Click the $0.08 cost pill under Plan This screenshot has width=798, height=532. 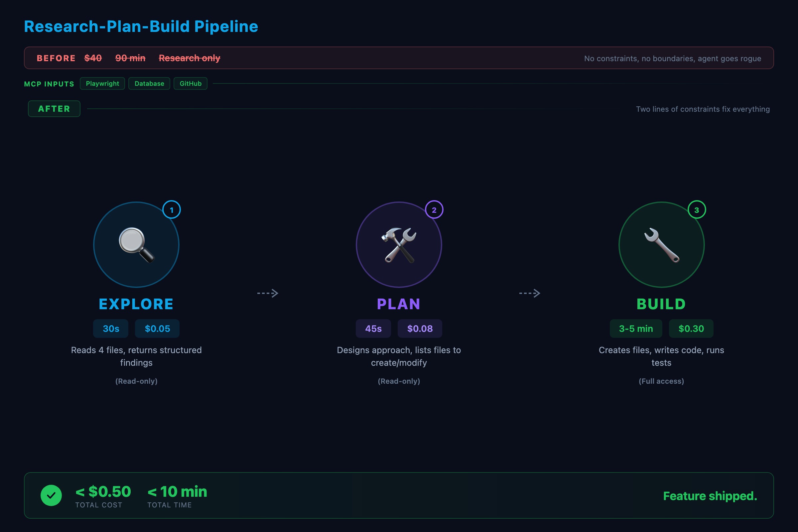(x=420, y=329)
